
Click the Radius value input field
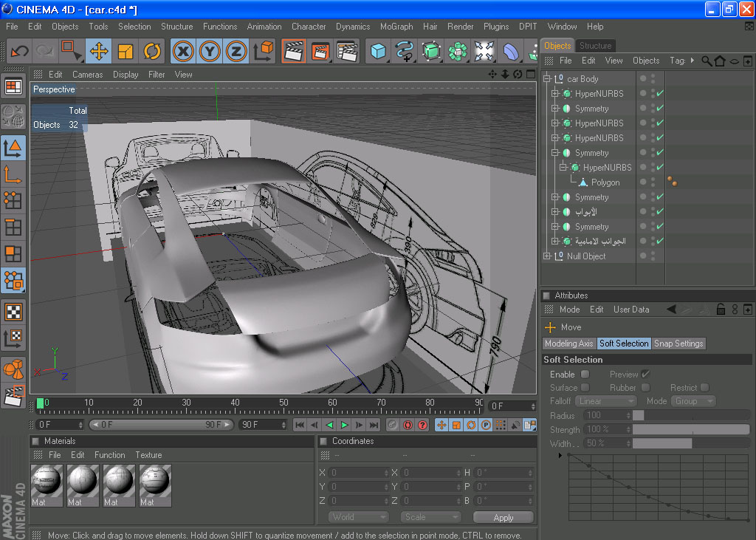pyautogui.click(x=607, y=415)
